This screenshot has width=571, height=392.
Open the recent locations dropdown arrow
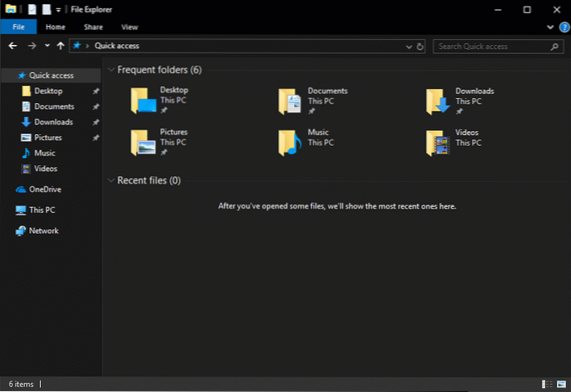(47, 47)
